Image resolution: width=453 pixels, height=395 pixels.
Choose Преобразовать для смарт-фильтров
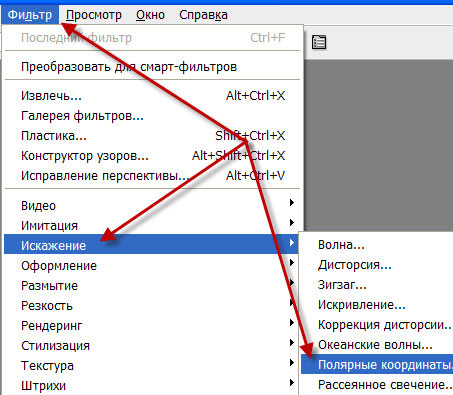[x=153, y=67]
